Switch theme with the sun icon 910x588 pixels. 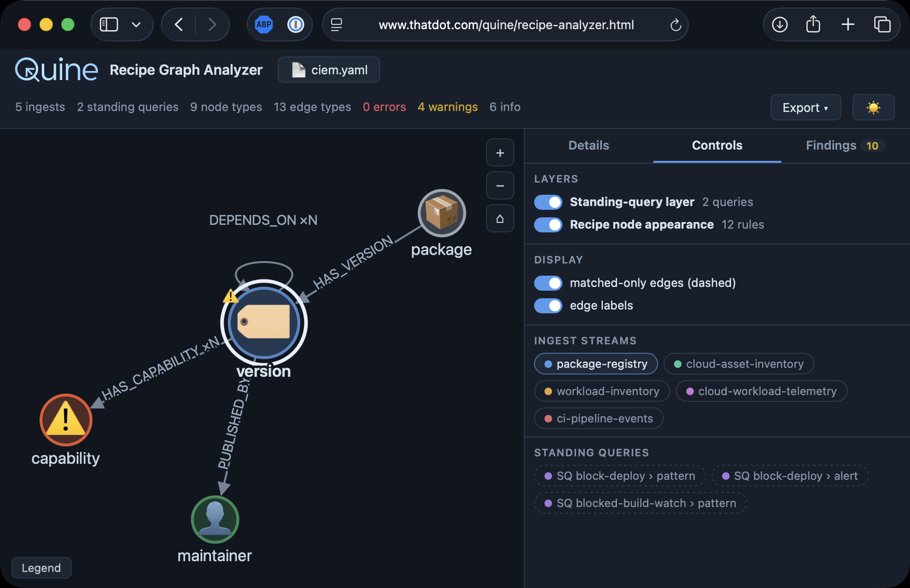click(x=873, y=107)
